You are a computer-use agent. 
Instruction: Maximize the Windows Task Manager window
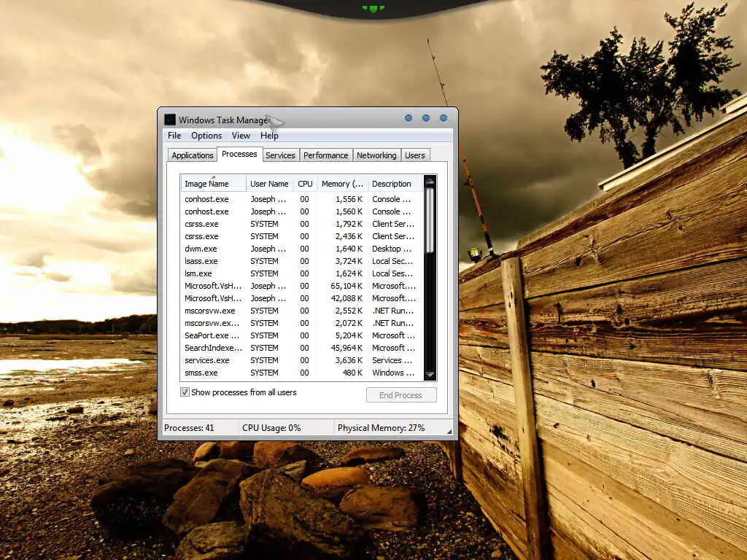pyautogui.click(x=426, y=118)
